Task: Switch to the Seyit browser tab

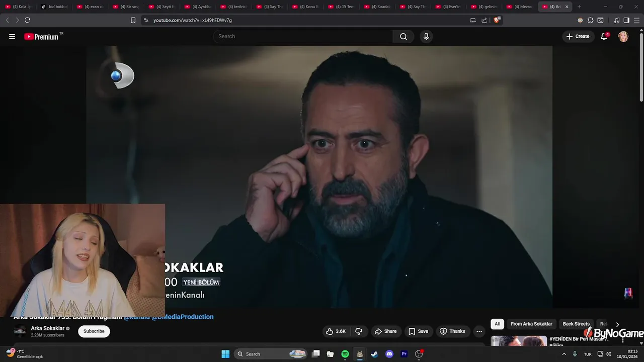Action: pos(163,7)
